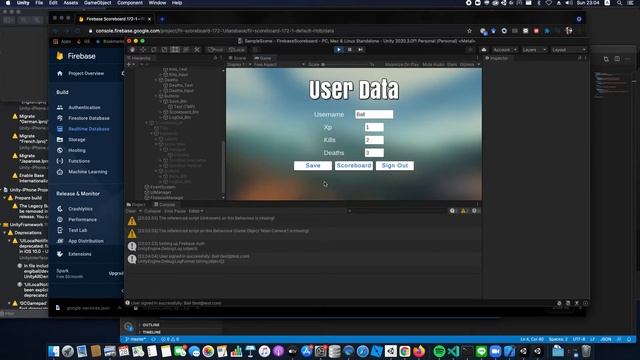Select the Rect tool in Unity toolbar

click(x=175, y=49)
